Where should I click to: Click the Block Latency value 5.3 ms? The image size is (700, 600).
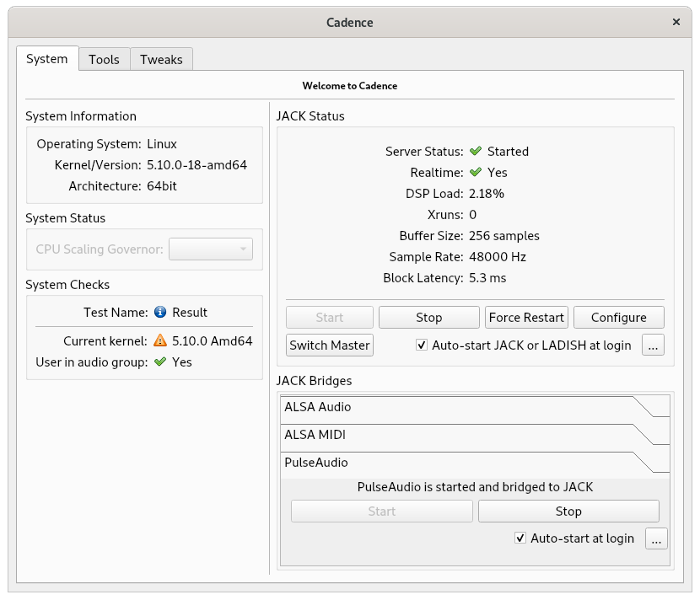coord(487,278)
